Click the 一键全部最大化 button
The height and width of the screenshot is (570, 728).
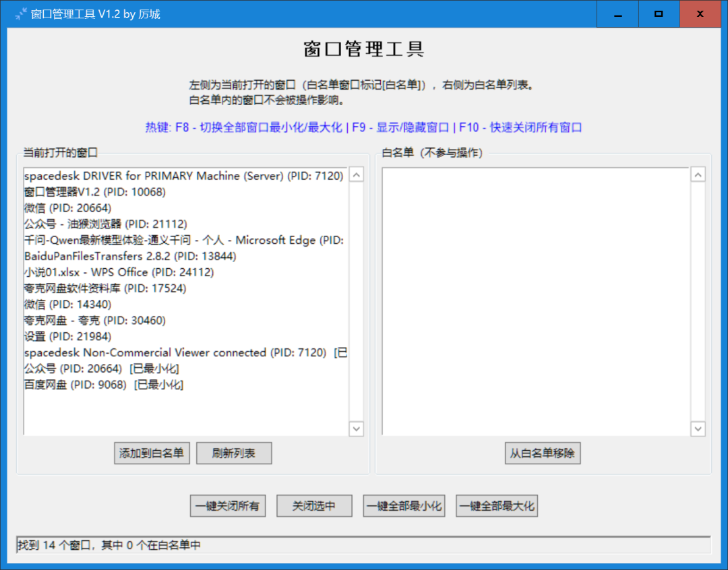497,506
